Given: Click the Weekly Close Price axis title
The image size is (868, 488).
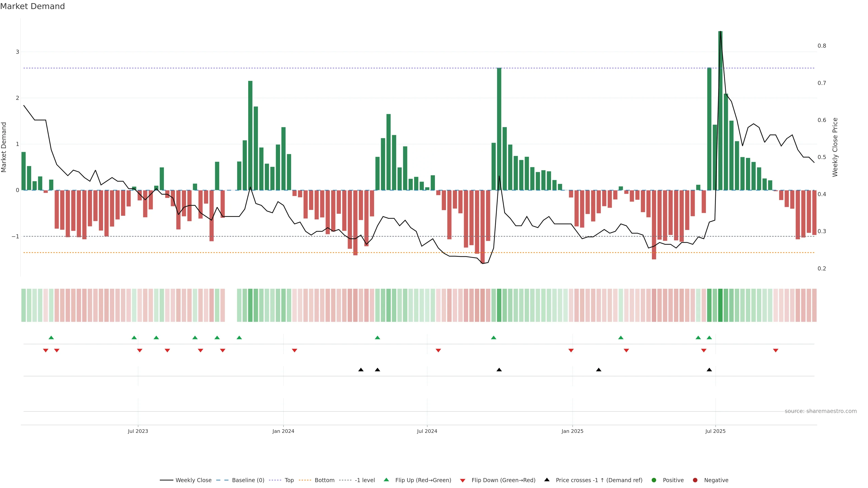Looking at the screenshot, I should (835, 147).
